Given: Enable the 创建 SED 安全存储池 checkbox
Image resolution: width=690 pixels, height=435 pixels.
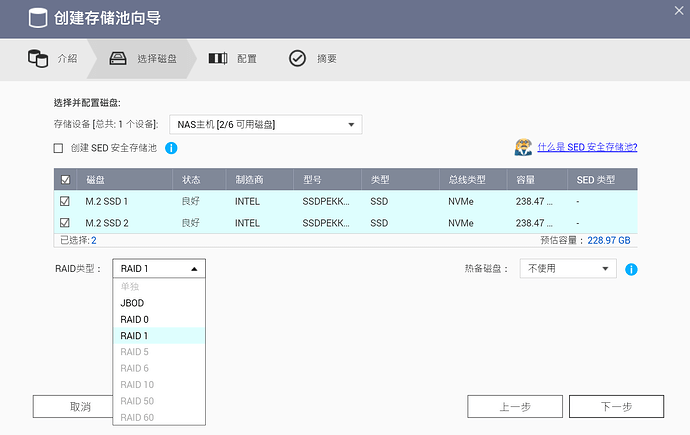Looking at the screenshot, I should click(x=59, y=148).
